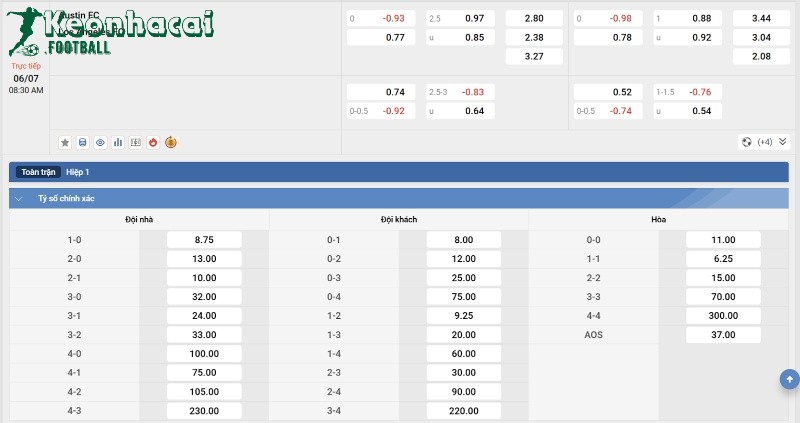Select the 8.75 odds for score 1-0

204,240
